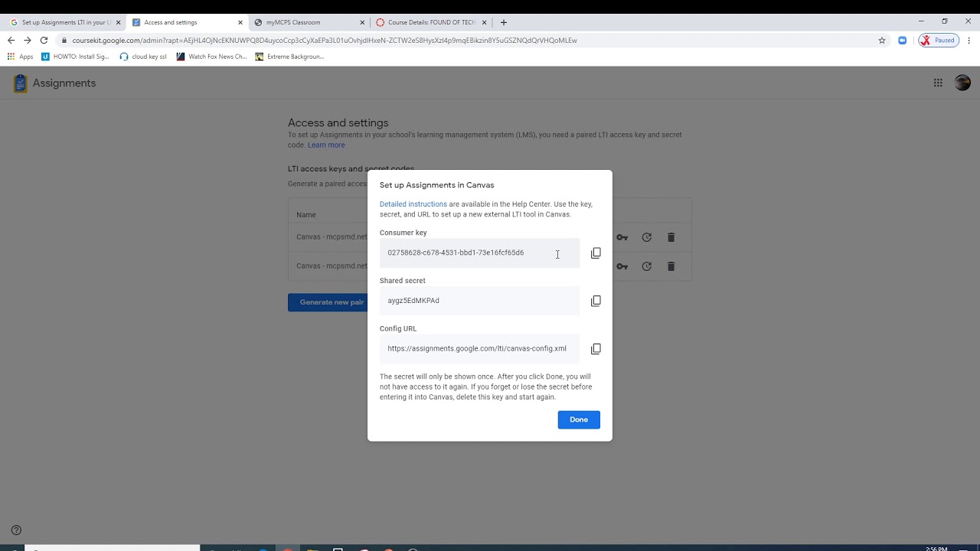Close the myMCPS Classroom tab
The width and height of the screenshot is (980, 551).
coord(362,22)
